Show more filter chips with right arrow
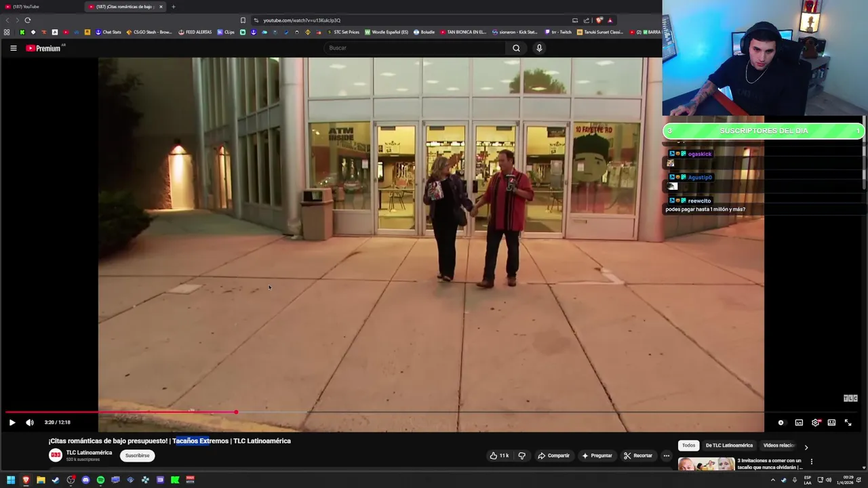 coord(806,447)
